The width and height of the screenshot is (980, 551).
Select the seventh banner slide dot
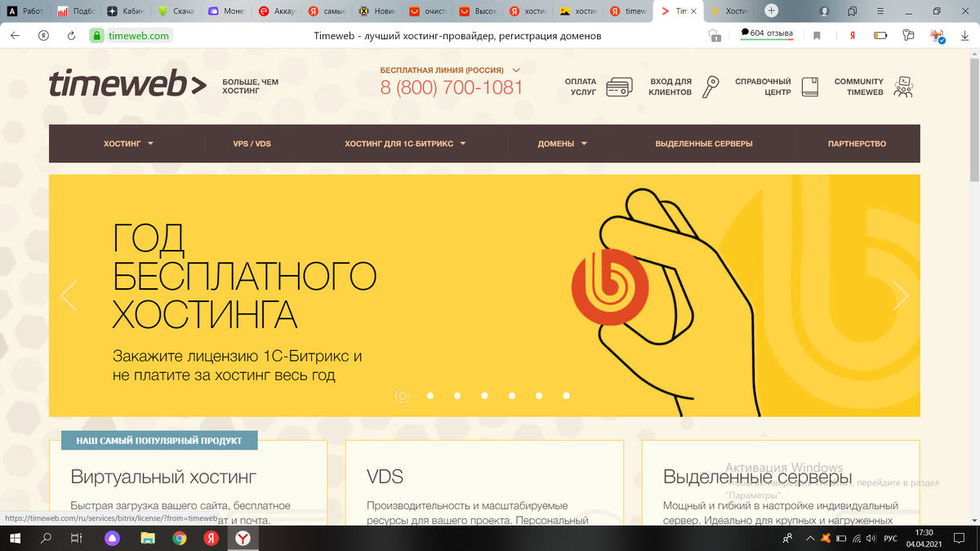pyautogui.click(x=566, y=396)
